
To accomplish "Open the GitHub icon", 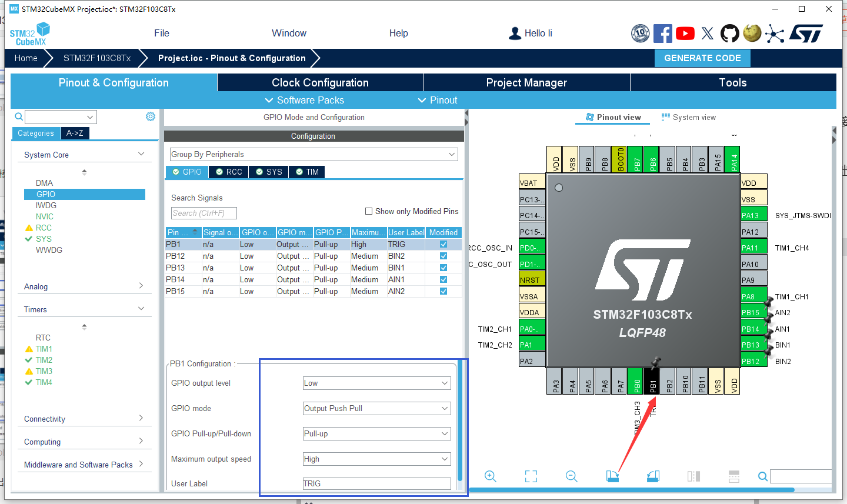I will [x=730, y=34].
